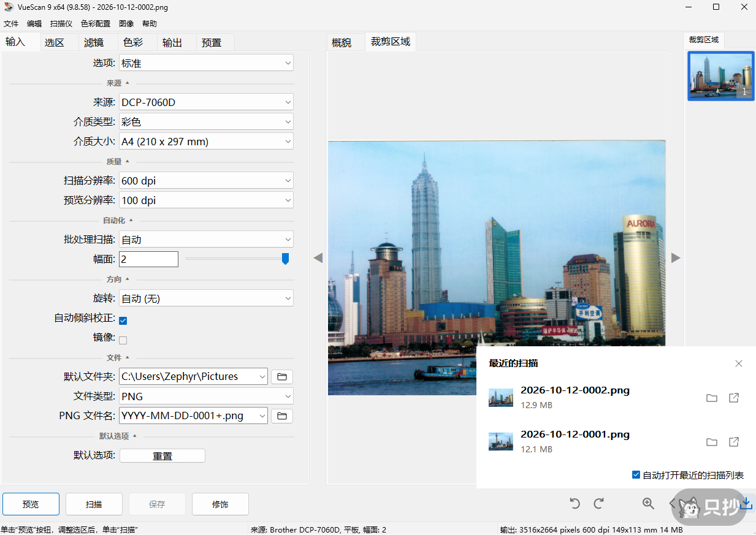Open 2026-10-12-0001.png in external viewer
This screenshot has width=756, height=535.
click(x=734, y=442)
